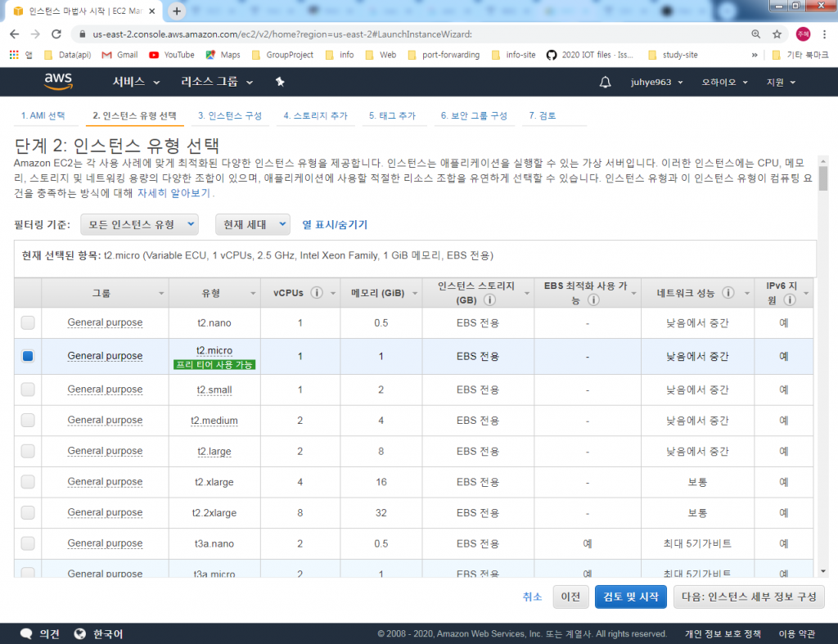Viewport: 838px width, 644px height.
Task: Go to step 3 instance configuration tab
Action: click(x=230, y=115)
